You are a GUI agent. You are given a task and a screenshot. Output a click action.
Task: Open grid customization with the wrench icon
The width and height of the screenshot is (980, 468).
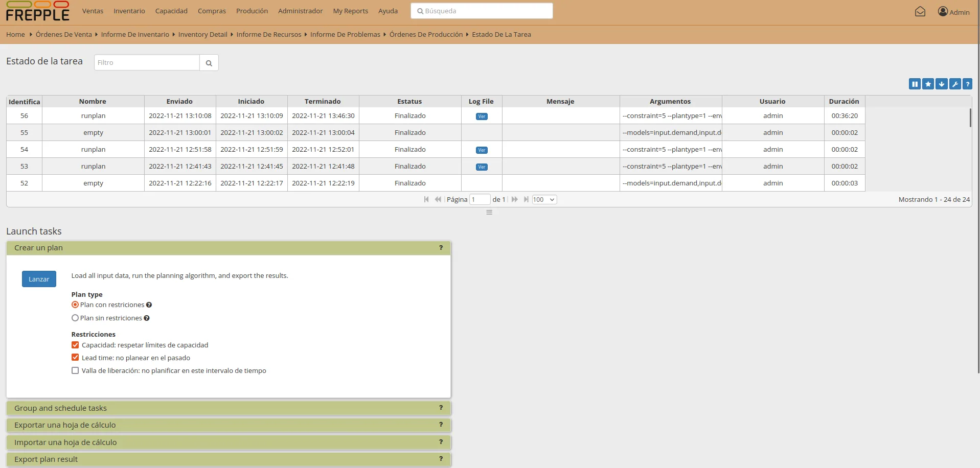954,84
